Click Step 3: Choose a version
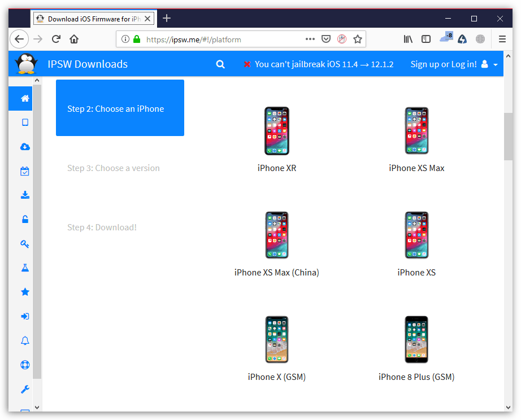The height and width of the screenshot is (420, 521). [114, 168]
